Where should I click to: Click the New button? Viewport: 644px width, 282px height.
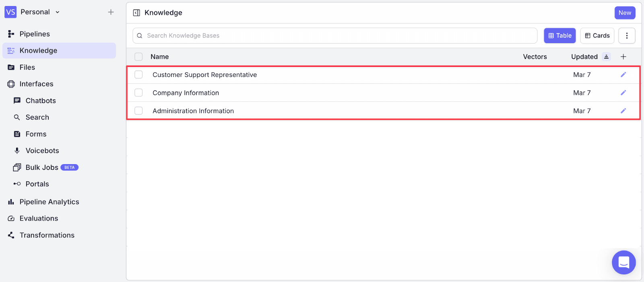coord(625,13)
